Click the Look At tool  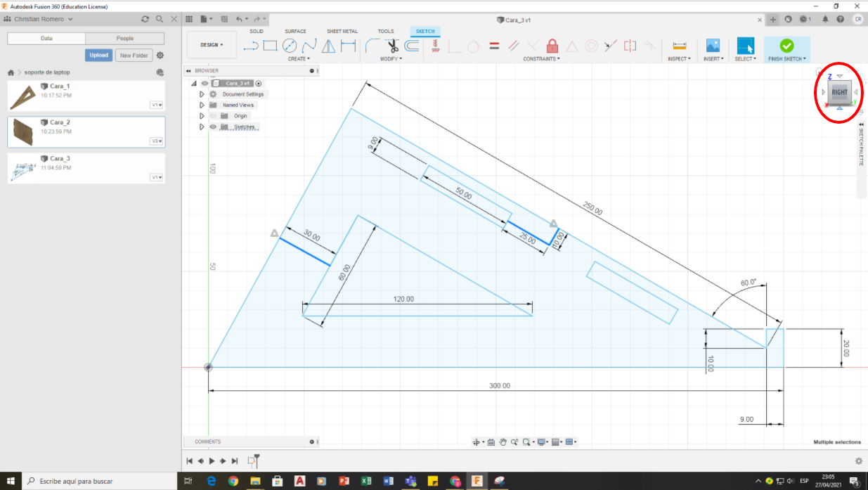coord(491,442)
